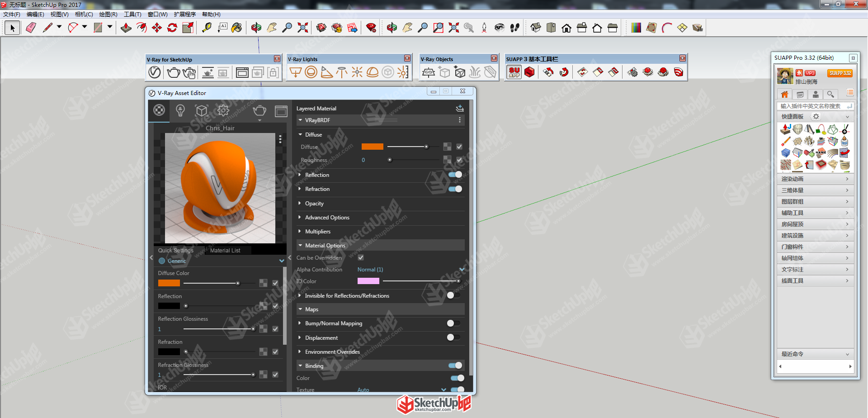This screenshot has height=418, width=868.
Task: Add a V-Ray Spot Light
Action: (x=326, y=72)
